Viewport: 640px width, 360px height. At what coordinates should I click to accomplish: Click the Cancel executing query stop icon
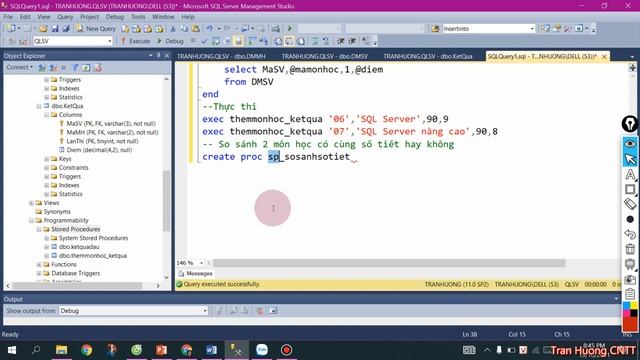(x=193, y=41)
